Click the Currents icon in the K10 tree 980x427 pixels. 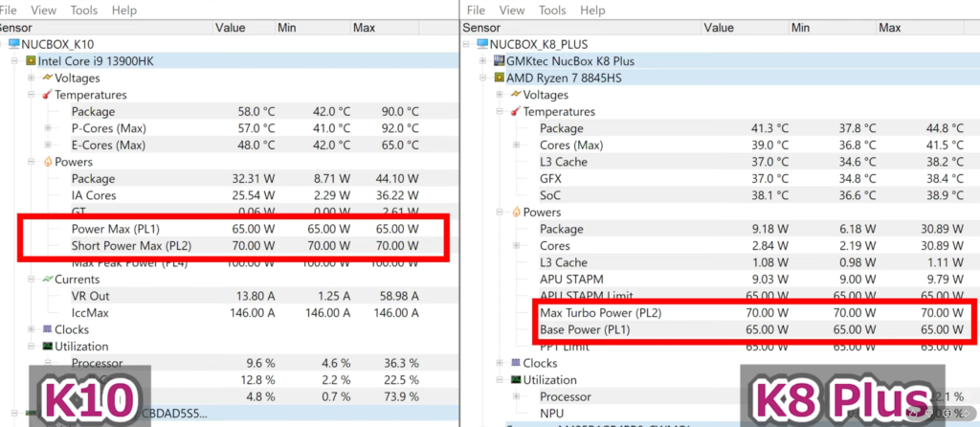coord(46,280)
